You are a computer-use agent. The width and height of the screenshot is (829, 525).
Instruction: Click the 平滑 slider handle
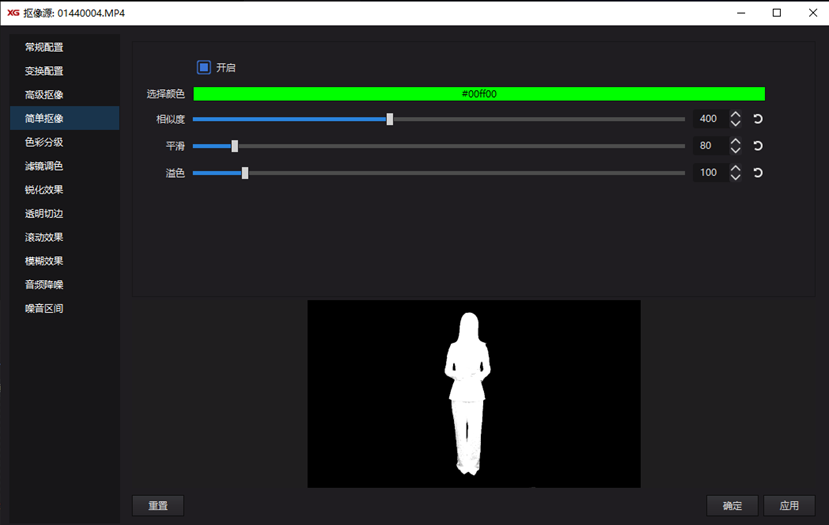pyautogui.click(x=235, y=146)
